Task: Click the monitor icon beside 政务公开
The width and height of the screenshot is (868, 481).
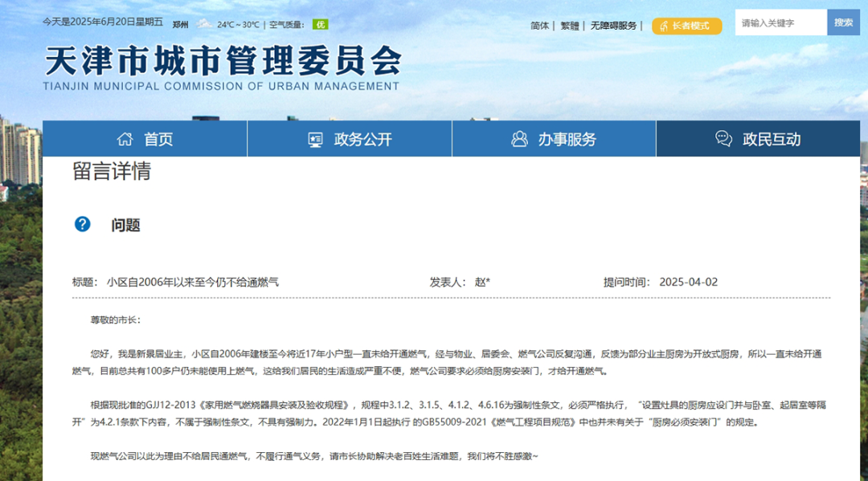Action: (x=315, y=139)
